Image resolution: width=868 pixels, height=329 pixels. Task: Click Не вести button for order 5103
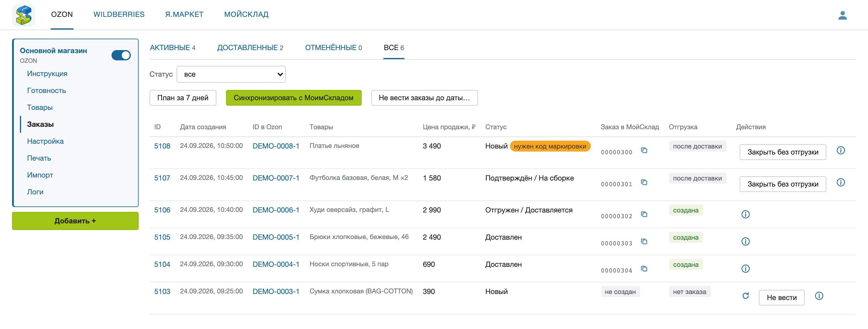782,298
